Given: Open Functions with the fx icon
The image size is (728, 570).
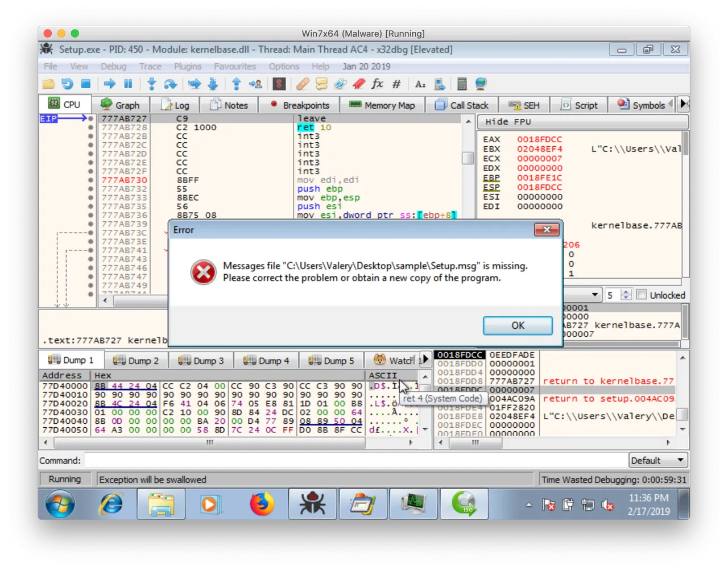Looking at the screenshot, I should [x=377, y=84].
